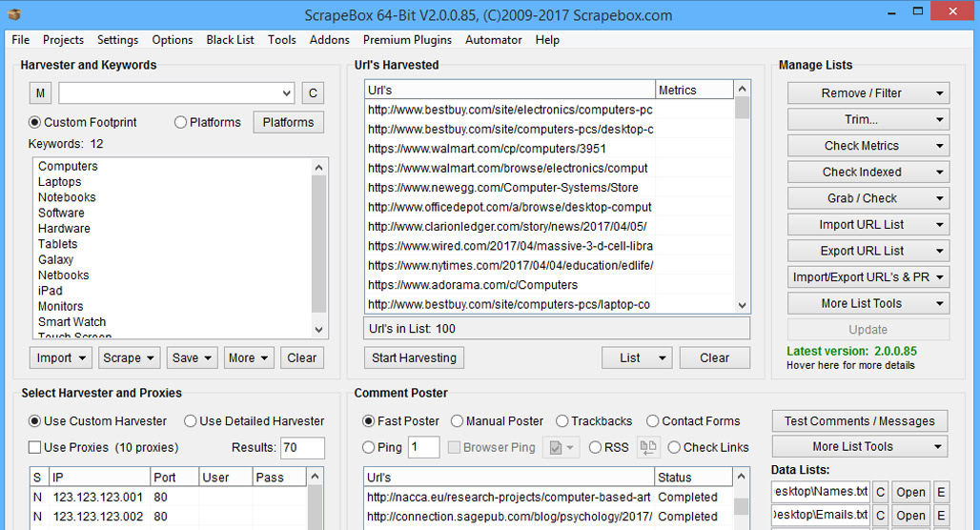Open the Import URL List dropdown
The width and height of the screenshot is (980, 530).
868,224
